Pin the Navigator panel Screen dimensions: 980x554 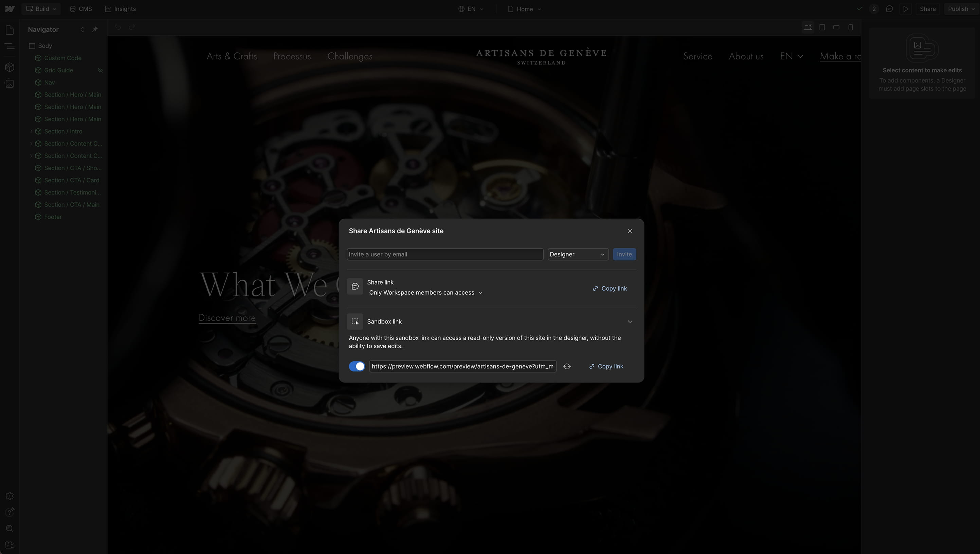95,29
